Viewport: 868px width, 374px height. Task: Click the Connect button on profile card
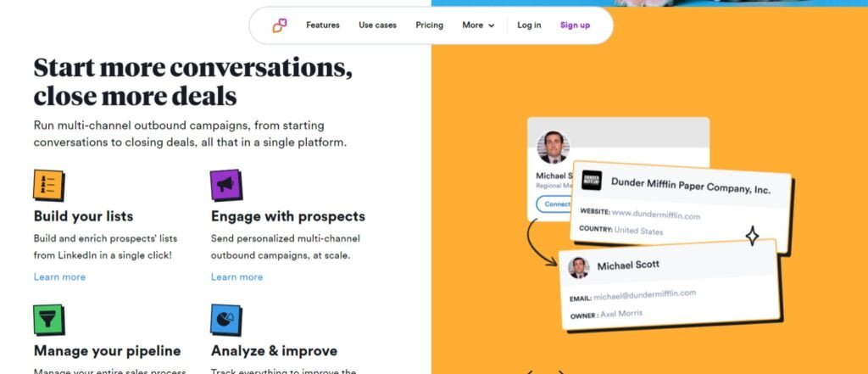coord(554,204)
